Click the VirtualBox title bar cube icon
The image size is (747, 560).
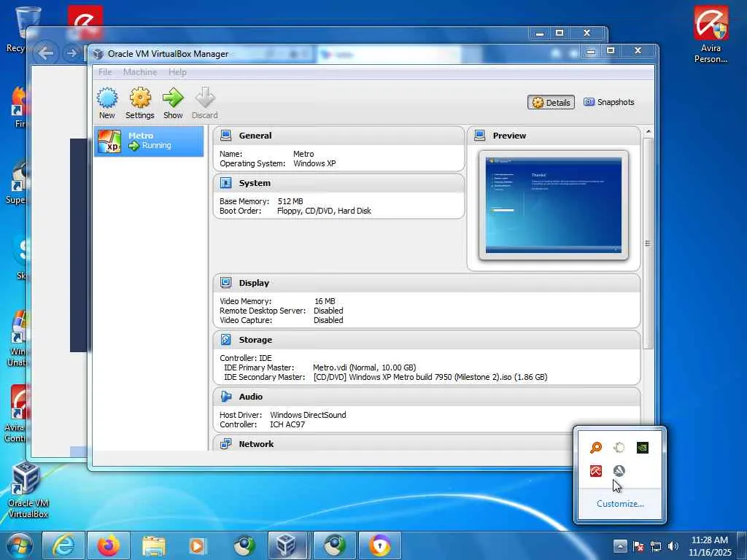click(x=98, y=54)
